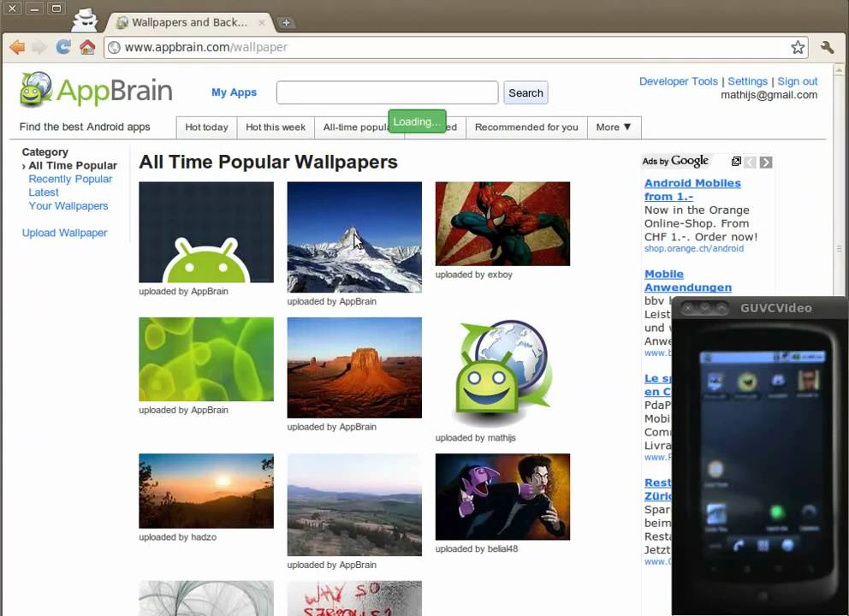Click the AppBrain logo
This screenshot has height=616, width=849.
[96, 89]
